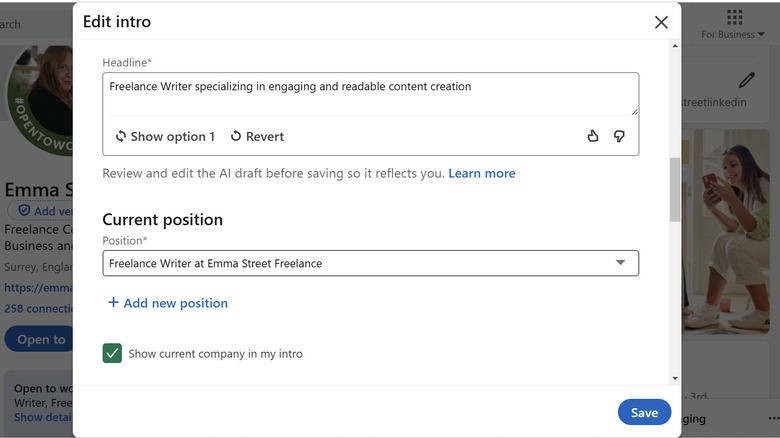The width and height of the screenshot is (780, 438).
Task: Uncheck Show current company in my intro
Action: (x=112, y=353)
